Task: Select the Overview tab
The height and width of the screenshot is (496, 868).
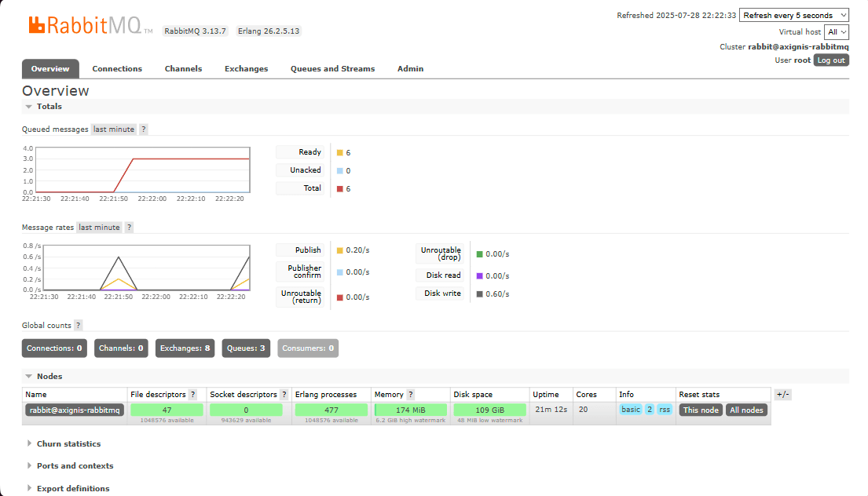Action: 50,68
